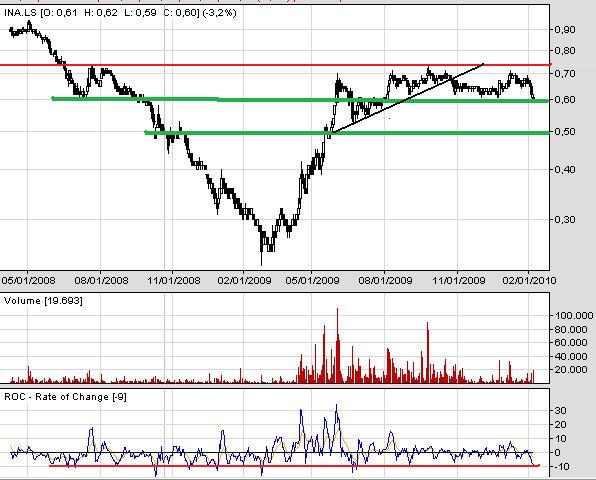This screenshot has height=480, width=596.
Task: Click the 60.000 volume axis label
Action: click(x=571, y=342)
